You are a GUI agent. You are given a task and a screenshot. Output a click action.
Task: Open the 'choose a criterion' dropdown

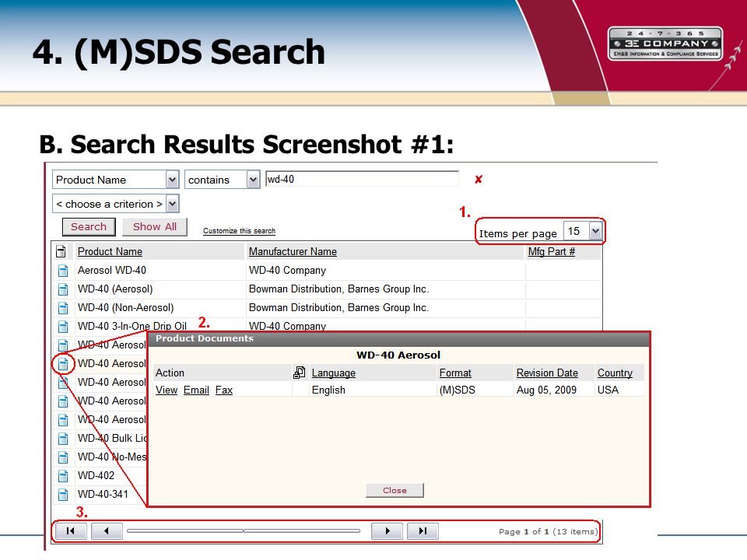click(x=173, y=204)
